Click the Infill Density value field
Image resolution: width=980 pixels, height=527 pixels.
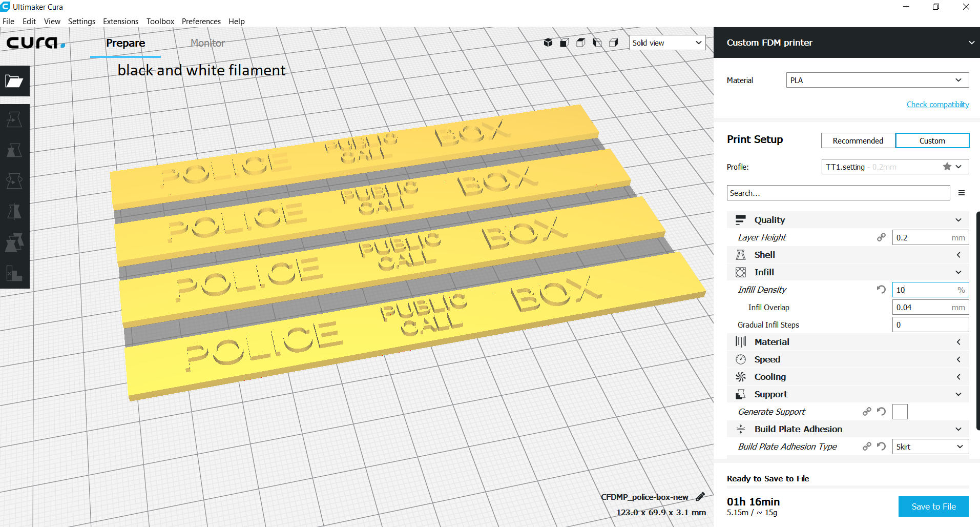[x=930, y=290]
